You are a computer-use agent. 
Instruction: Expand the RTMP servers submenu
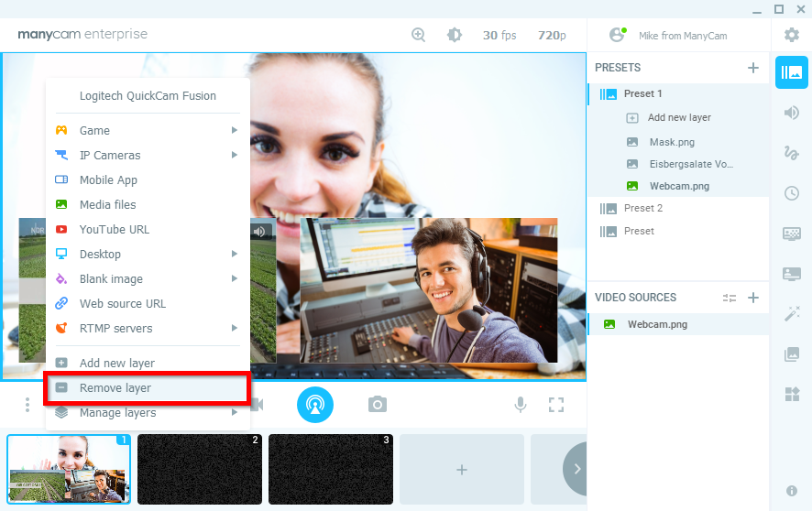[x=148, y=329]
